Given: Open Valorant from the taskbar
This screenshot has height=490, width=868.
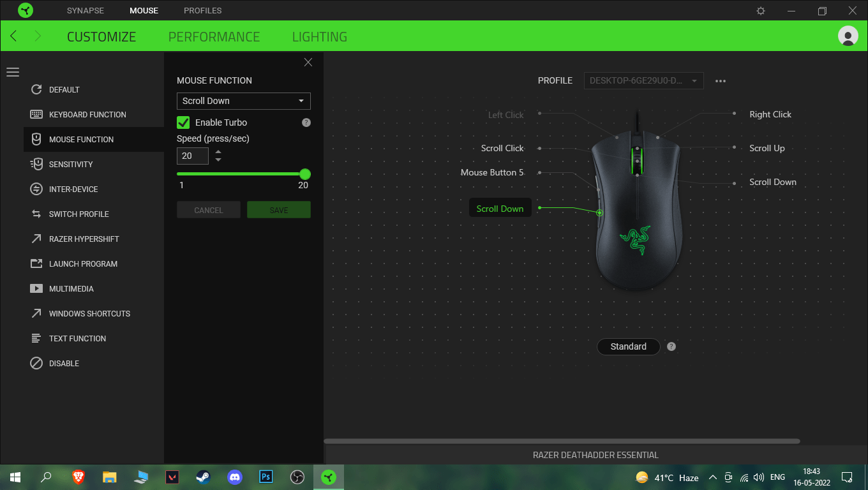Looking at the screenshot, I should (x=172, y=477).
